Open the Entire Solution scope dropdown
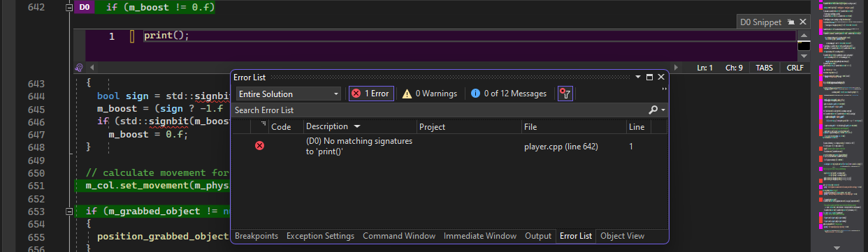This screenshot has width=868, height=252. click(288, 94)
